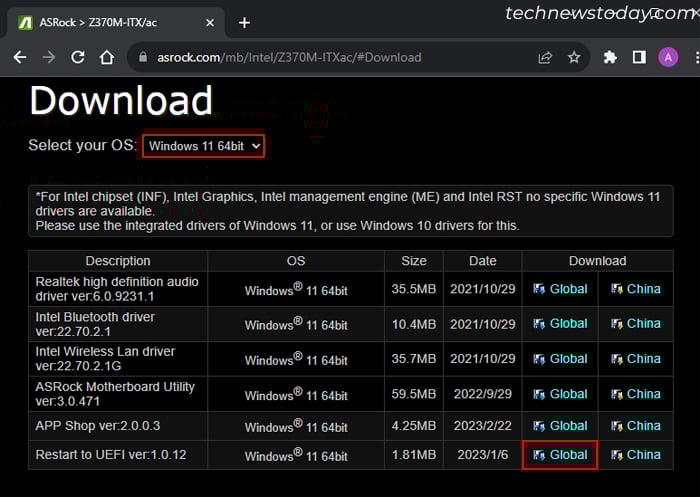The width and height of the screenshot is (700, 497).
Task: Close the ASRock Z370M-ITX/ac tab
Action: (x=210, y=22)
